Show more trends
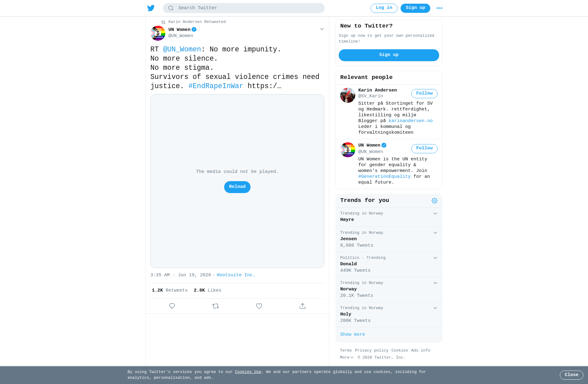 352,334
